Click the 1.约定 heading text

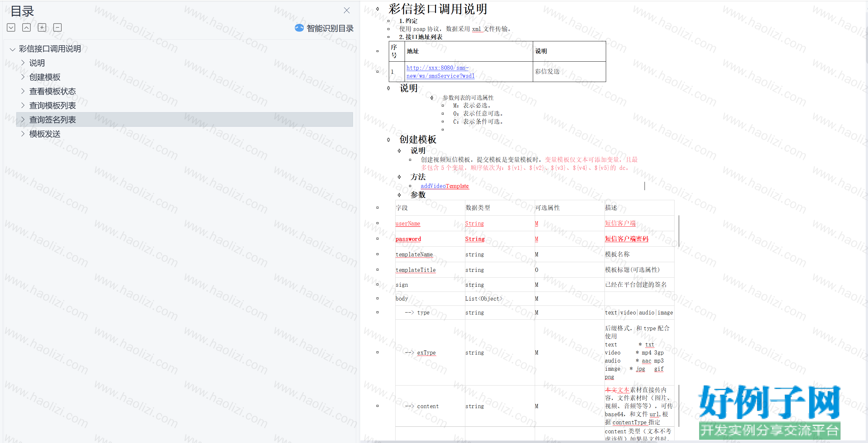(x=408, y=21)
